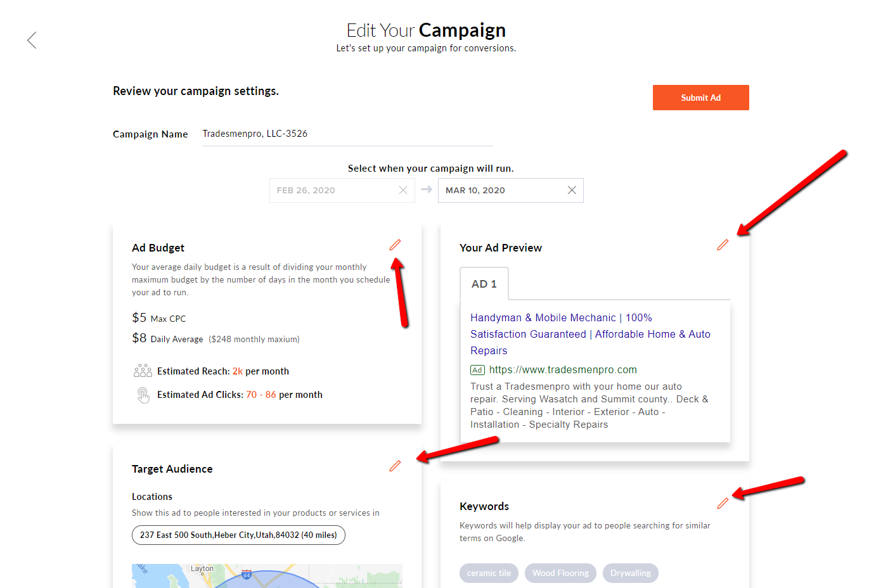Edit Your Ad Preview with pencil icon
Screen dimensions: 876x588
click(723, 245)
